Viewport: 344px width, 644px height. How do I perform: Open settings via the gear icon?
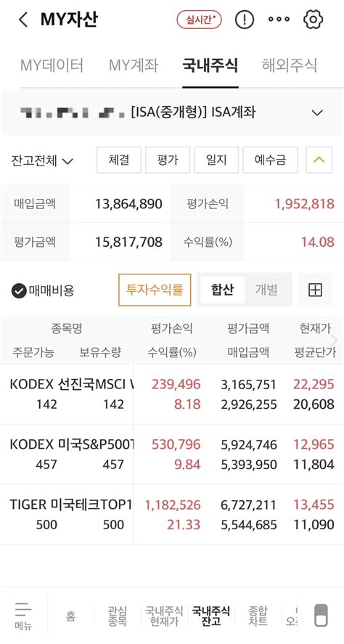coord(314,20)
